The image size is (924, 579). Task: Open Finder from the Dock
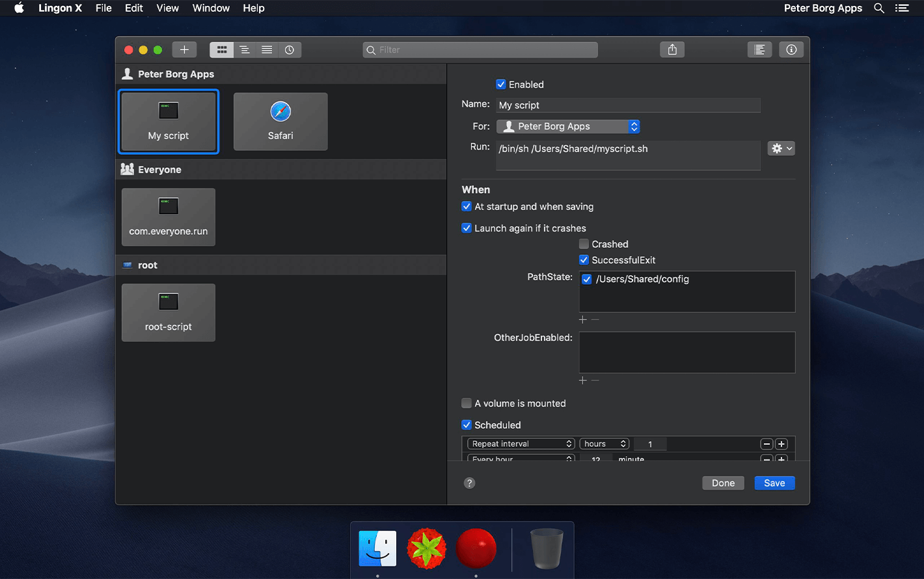coord(377,548)
